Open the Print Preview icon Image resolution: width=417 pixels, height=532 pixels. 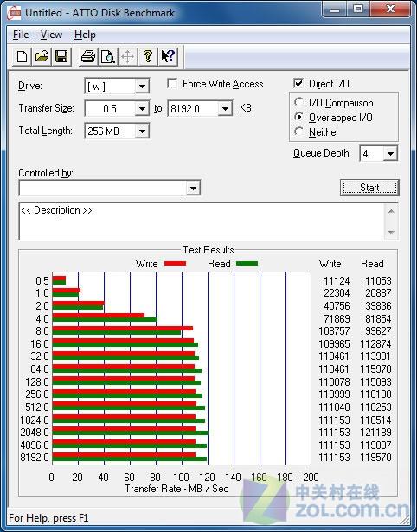(x=108, y=56)
